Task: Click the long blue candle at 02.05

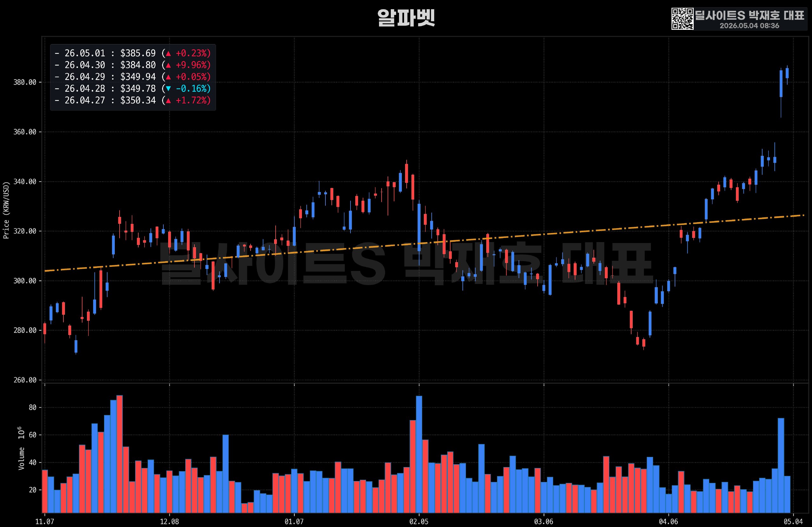Action: point(419,227)
